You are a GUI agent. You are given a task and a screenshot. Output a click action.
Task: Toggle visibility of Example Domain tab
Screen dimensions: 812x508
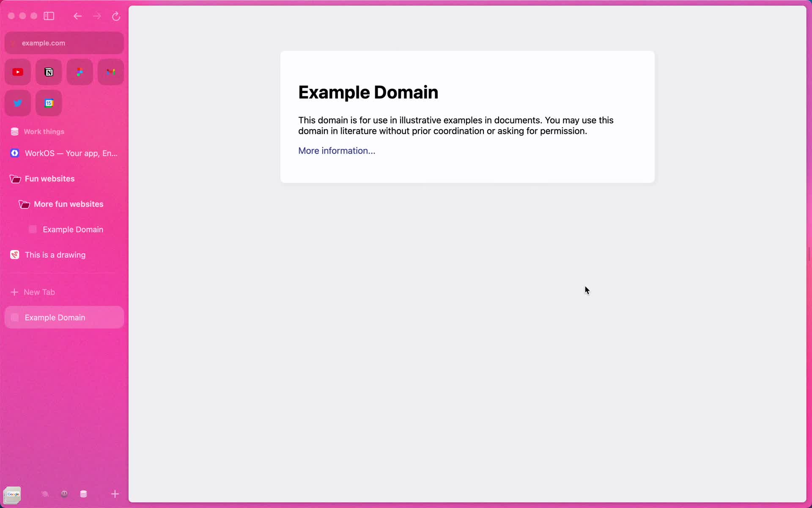(15, 317)
